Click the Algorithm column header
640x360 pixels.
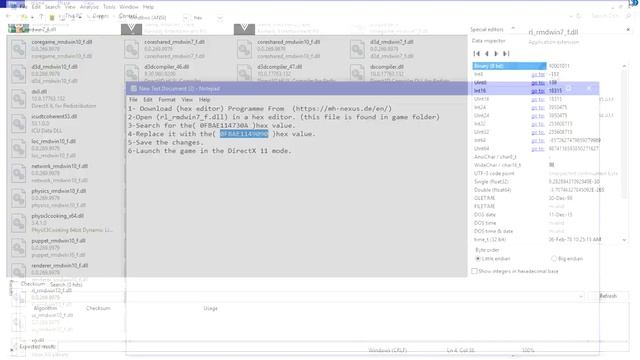pyautogui.click(x=45, y=308)
